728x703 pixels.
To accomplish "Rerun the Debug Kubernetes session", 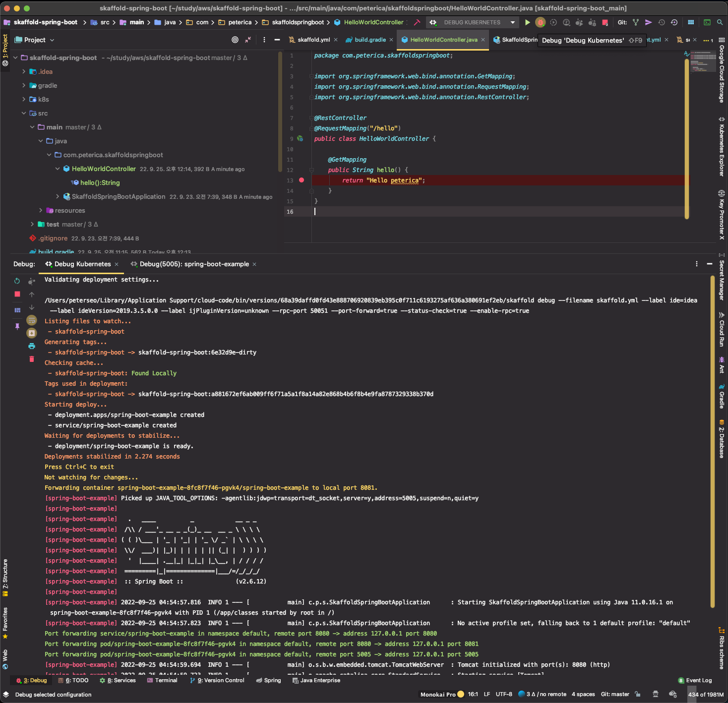I will 17,281.
